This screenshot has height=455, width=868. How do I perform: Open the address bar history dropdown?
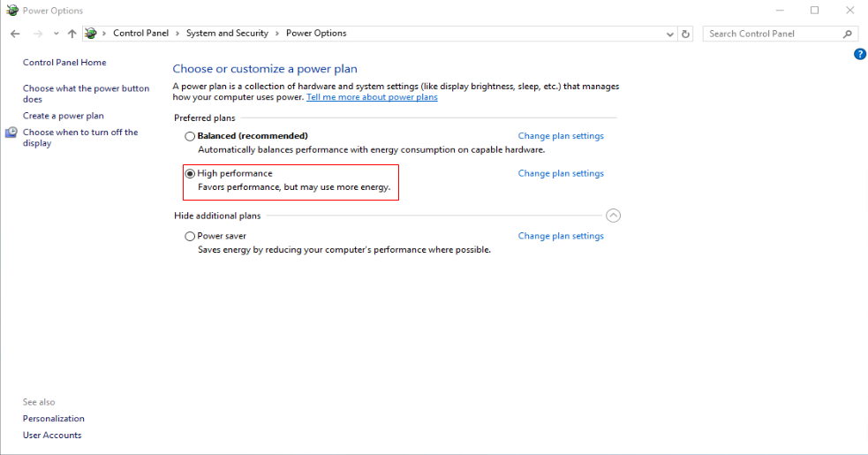[x=670, y=34]
